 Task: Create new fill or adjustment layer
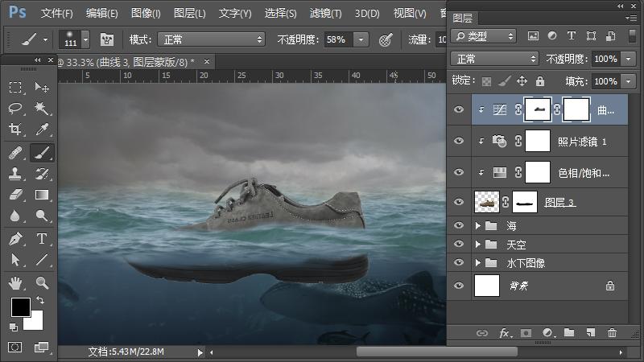[x=548, y=333]
